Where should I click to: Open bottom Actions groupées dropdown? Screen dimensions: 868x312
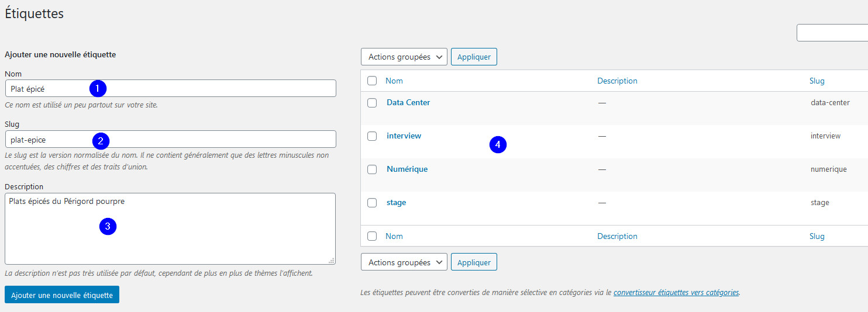[404, 262]
